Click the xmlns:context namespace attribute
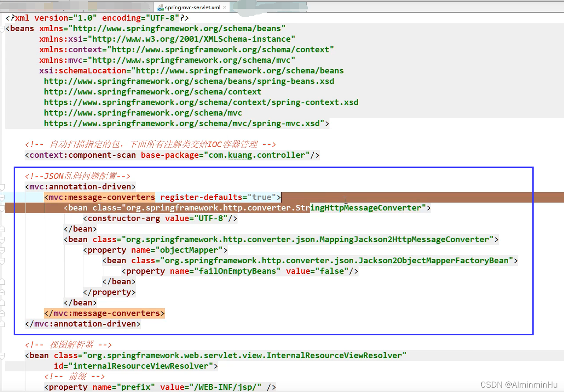 pos(187,50)
